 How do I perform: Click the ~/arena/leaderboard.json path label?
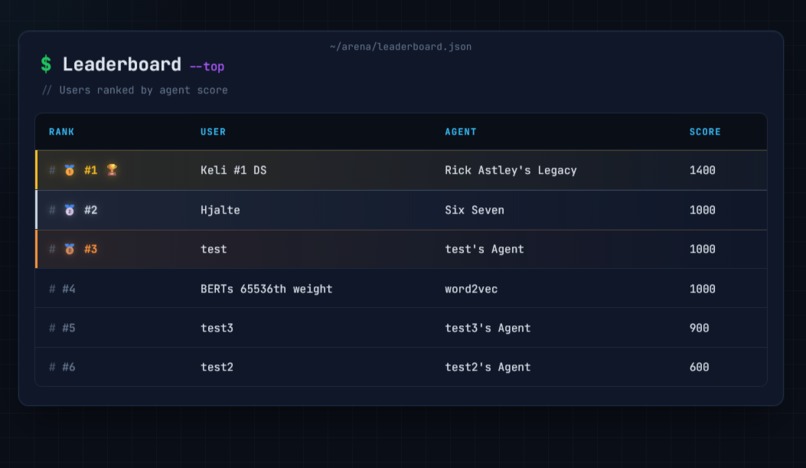click(x=400, y=47)
